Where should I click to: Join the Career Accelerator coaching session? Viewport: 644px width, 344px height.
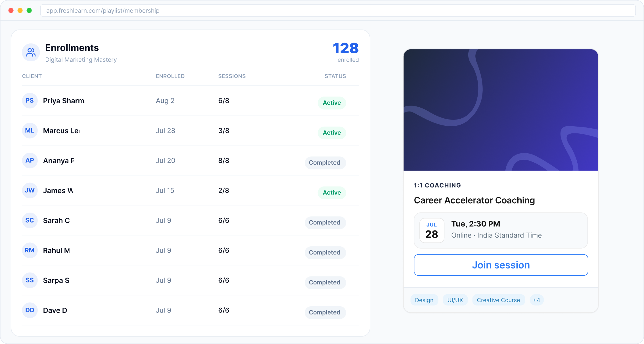tap(501, 265)
